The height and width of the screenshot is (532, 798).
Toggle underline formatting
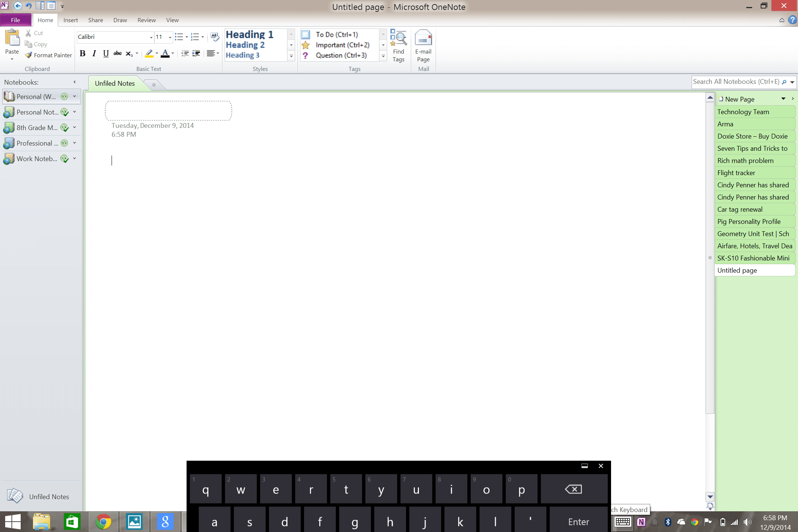tap(106, 54)
